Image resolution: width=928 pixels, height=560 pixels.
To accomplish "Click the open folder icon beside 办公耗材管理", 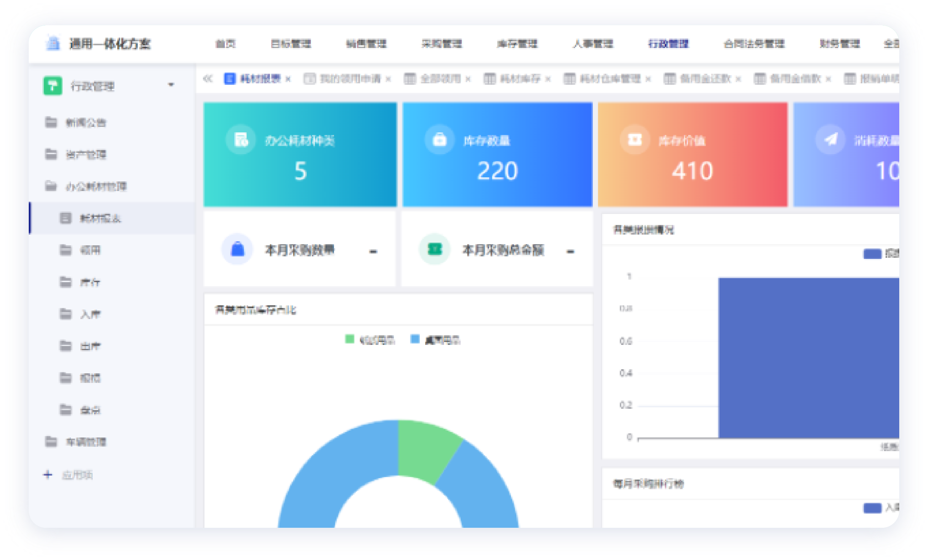I will click(x=51, y=186).
